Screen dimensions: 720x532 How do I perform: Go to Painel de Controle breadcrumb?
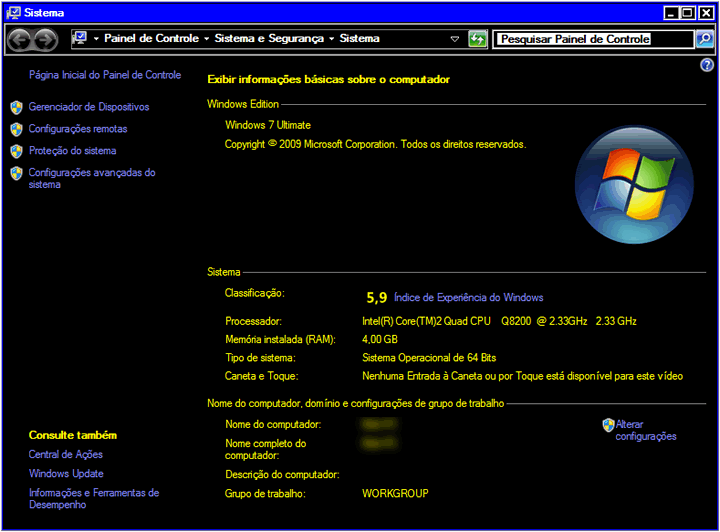[x=152, y=38]
